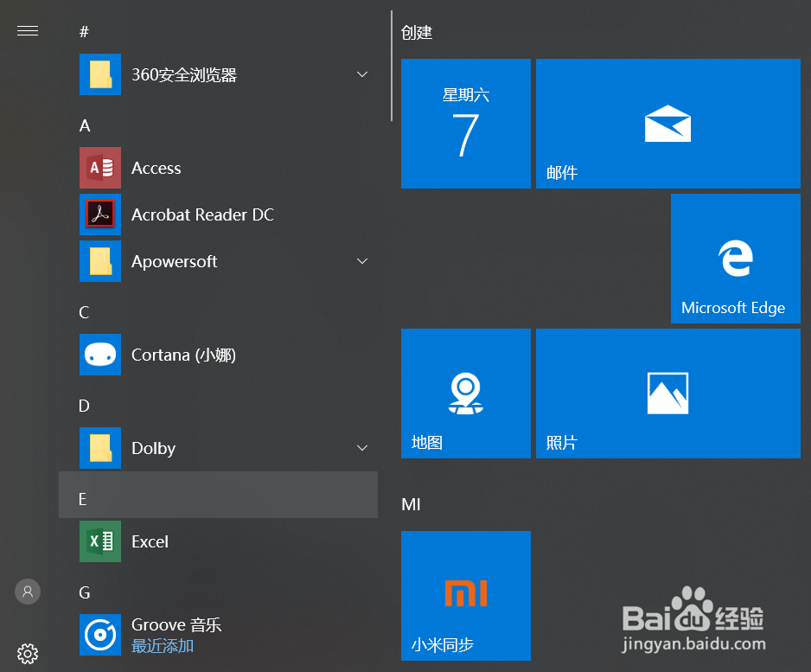Image resolution: width=811 pixels, height=672 pixels.
Task: Click the D letter header
Action: pyautogui.click(x=85, y=406)
